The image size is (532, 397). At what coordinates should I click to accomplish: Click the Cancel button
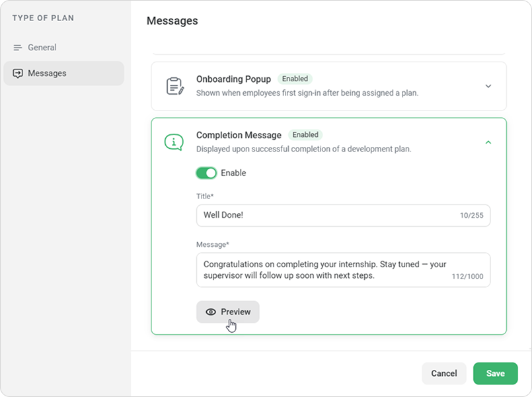click(444, 373)
